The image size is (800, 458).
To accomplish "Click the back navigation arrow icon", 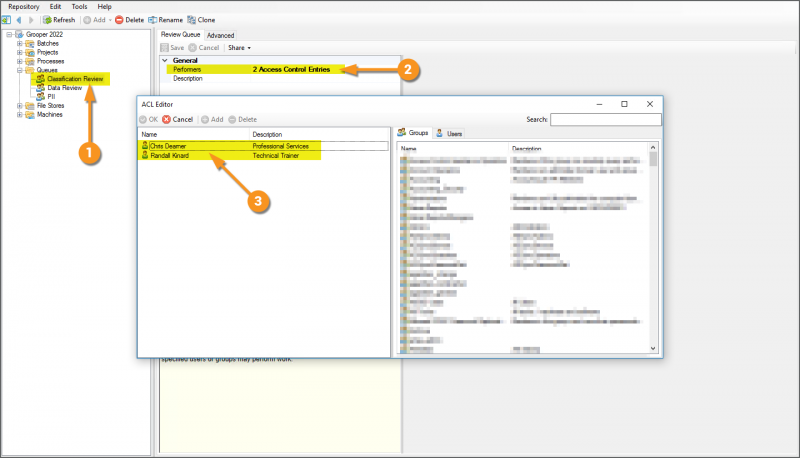I will 19,20.
